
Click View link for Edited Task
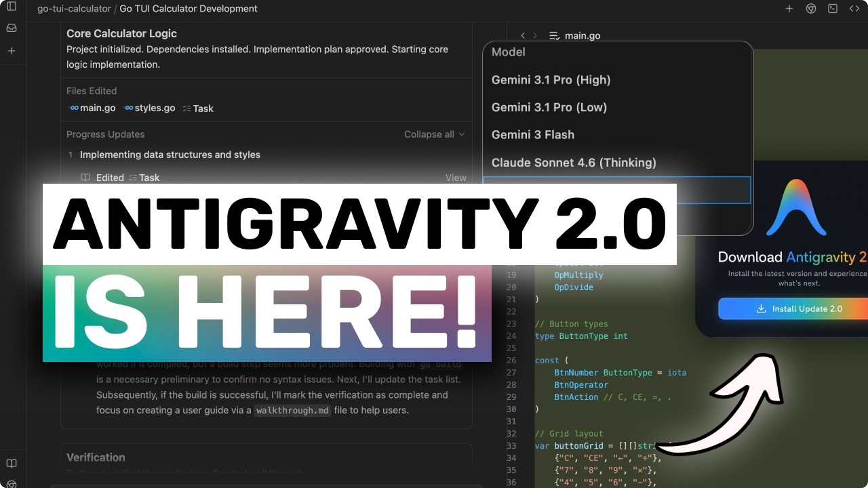pos(456,178)
